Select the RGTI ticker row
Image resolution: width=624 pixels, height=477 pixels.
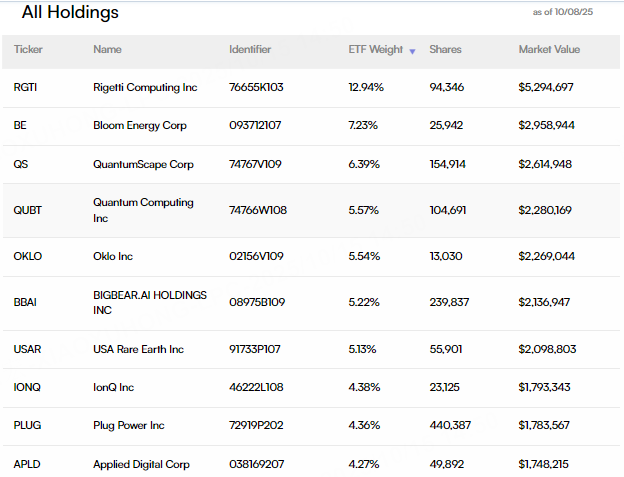tap(311, 88)
